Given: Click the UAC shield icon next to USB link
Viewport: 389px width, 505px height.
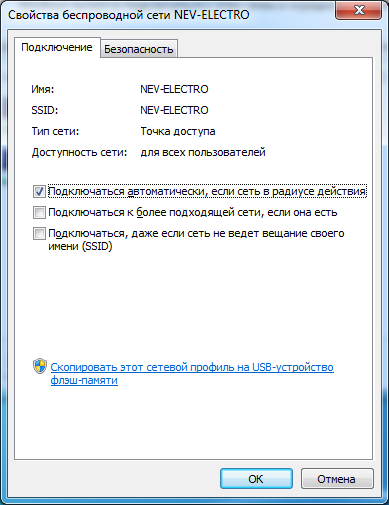Looking at the screenshot, I should pos(40,366).
